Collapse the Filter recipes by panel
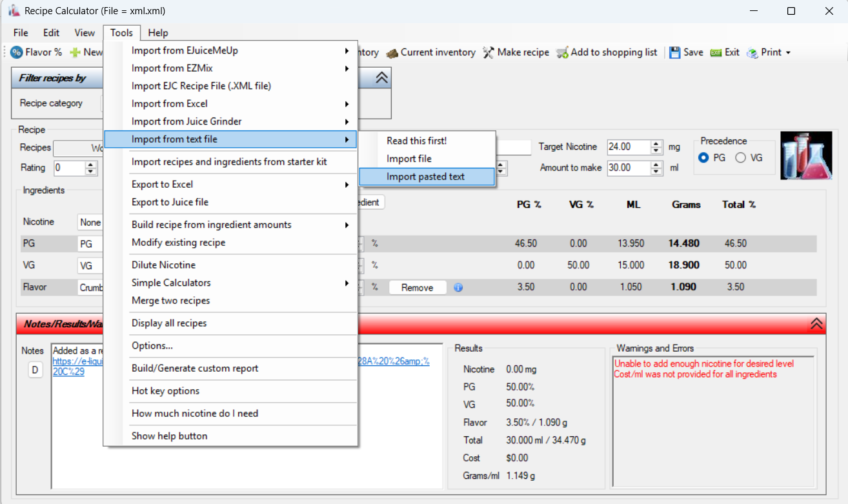848x504 pixels. click(381, 78)
